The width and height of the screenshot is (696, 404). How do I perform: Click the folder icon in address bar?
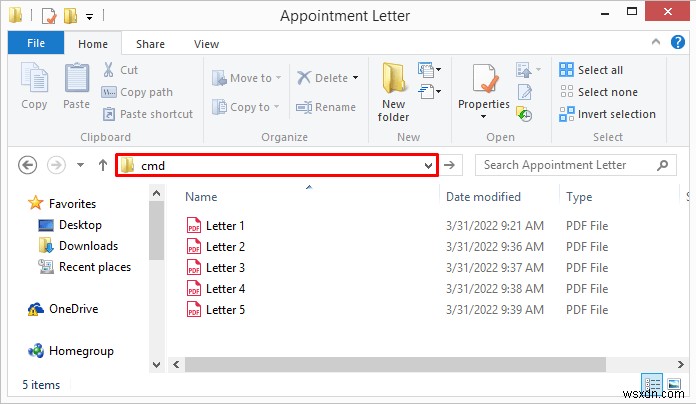[128, 166]
